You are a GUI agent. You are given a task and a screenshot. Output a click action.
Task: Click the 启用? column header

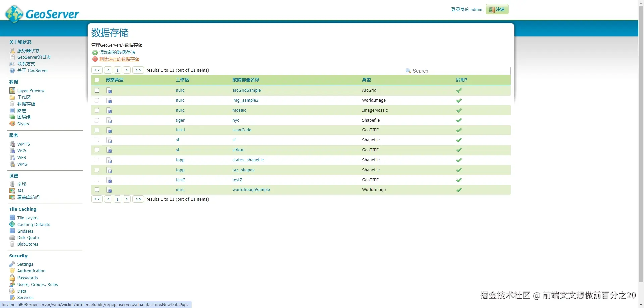pos(461,80)
